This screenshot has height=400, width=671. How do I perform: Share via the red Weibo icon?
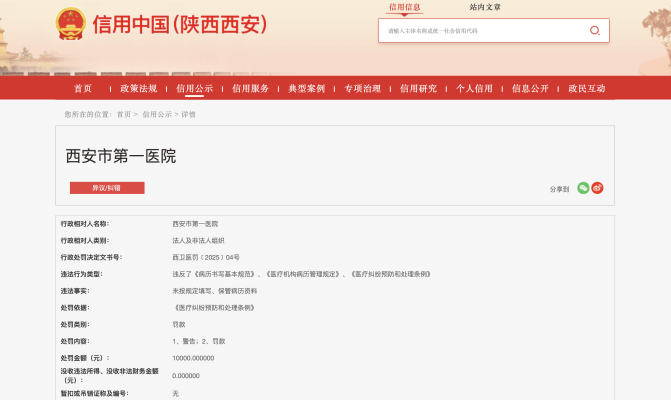point(597,188)
